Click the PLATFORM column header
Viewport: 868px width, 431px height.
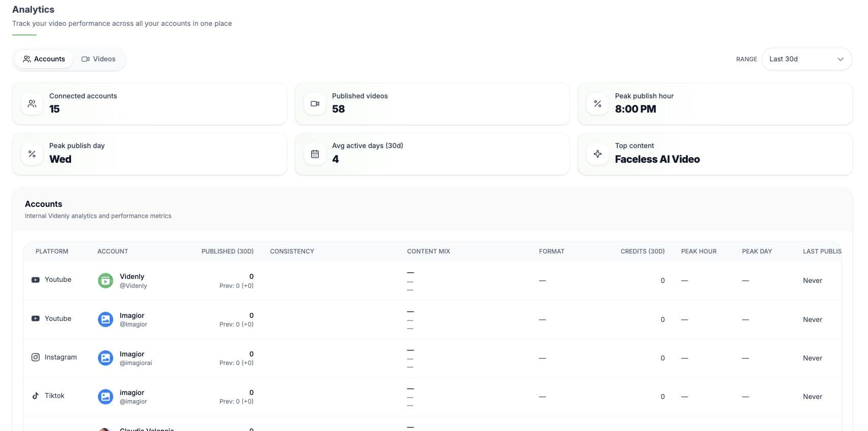click(52, 252)
